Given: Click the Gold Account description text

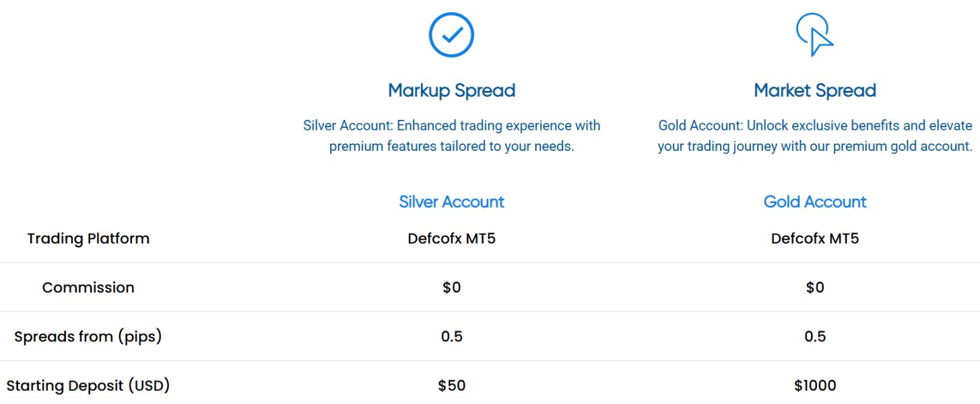Looking at the screenshot, I should (x=815, y=135).
